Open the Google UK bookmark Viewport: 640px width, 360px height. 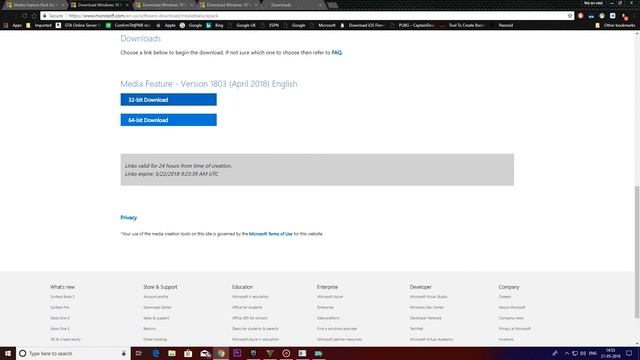(x=242, y=25)
